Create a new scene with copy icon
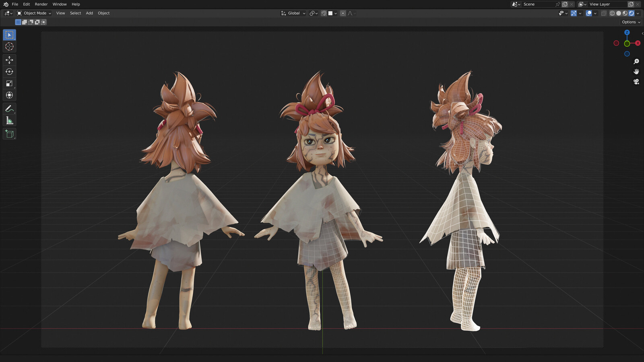The height and width of the screenshot is (362, 644). (565, 4)
